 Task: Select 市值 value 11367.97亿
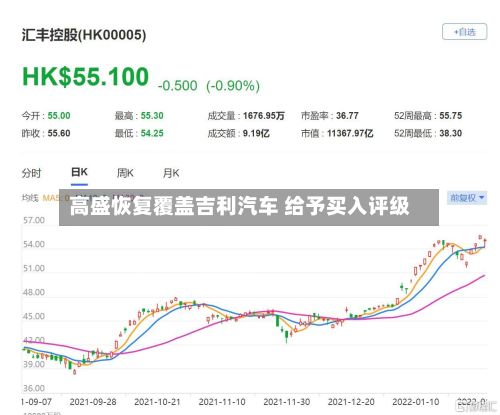pos(350,133)
